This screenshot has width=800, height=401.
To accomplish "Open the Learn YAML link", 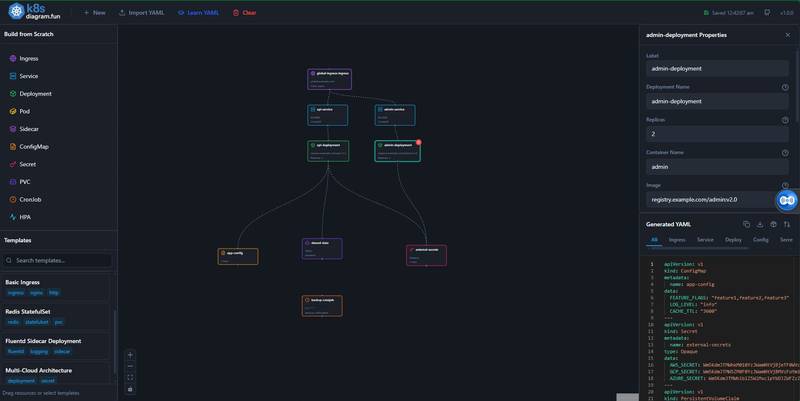I will pos(198,13).
